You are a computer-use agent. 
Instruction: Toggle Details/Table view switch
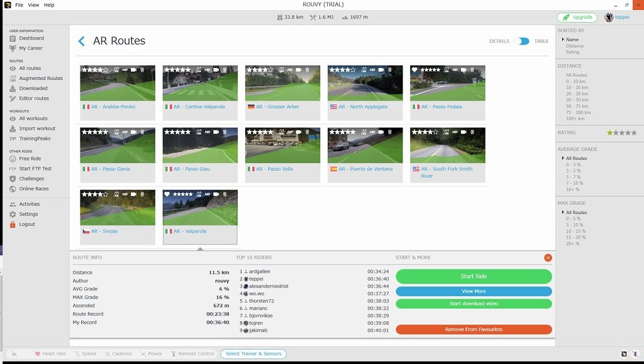(521, 41)
